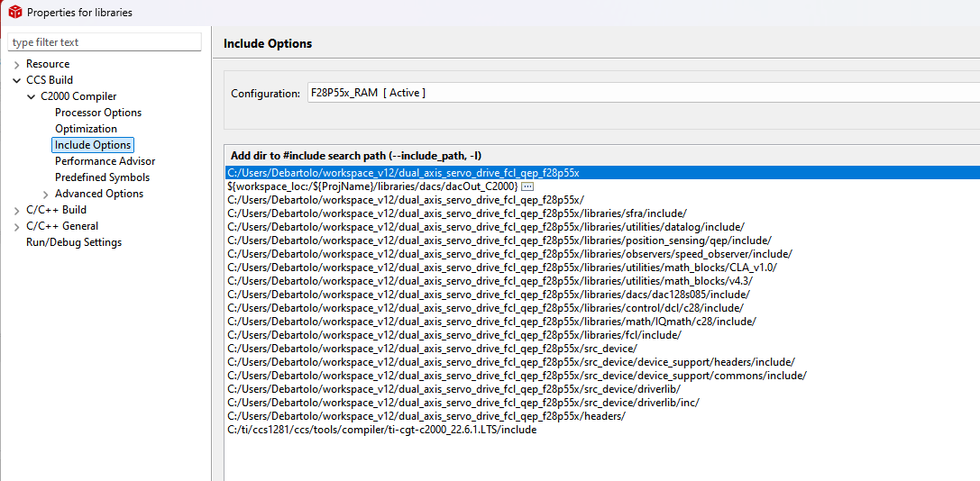Open Run/Debug Settings page
Screen dimensions: 980x481
click(x=74, y=242)
